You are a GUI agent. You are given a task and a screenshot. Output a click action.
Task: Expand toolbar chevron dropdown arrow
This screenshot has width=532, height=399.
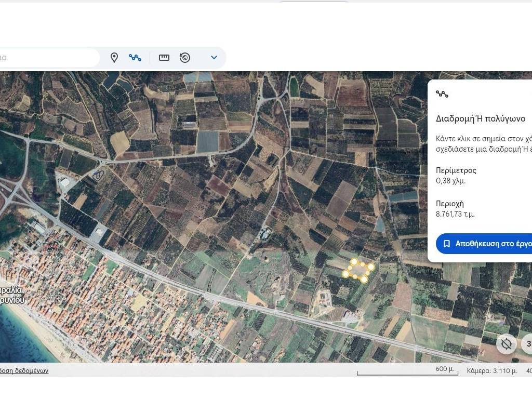click(214, 58)
